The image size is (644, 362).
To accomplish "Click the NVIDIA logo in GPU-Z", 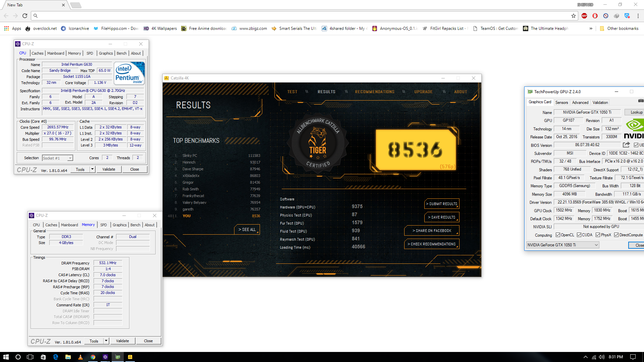I will point(634,129).
